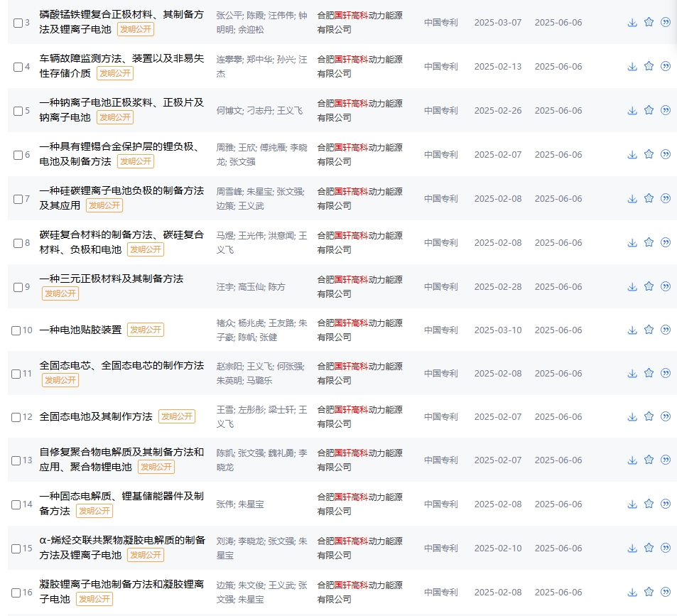
Task: Tick the checkbox for row 4
Action: click(18, 67)
